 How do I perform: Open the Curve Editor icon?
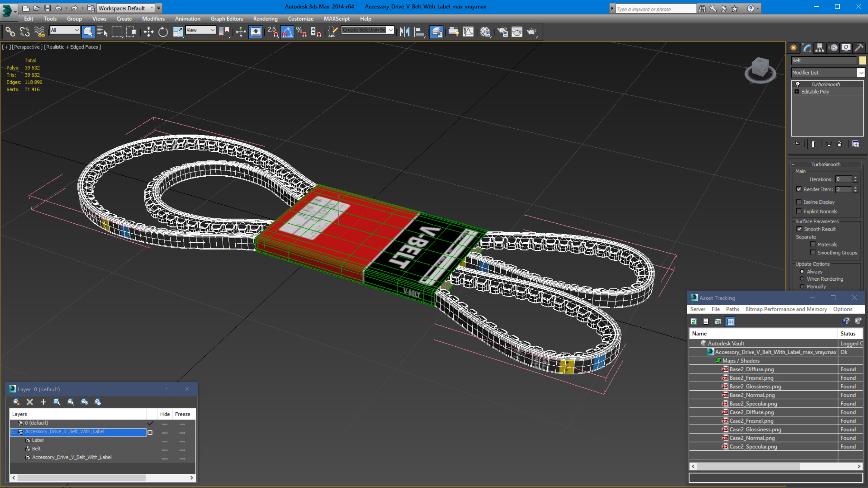pyautogui.click(x=468, y=32)
